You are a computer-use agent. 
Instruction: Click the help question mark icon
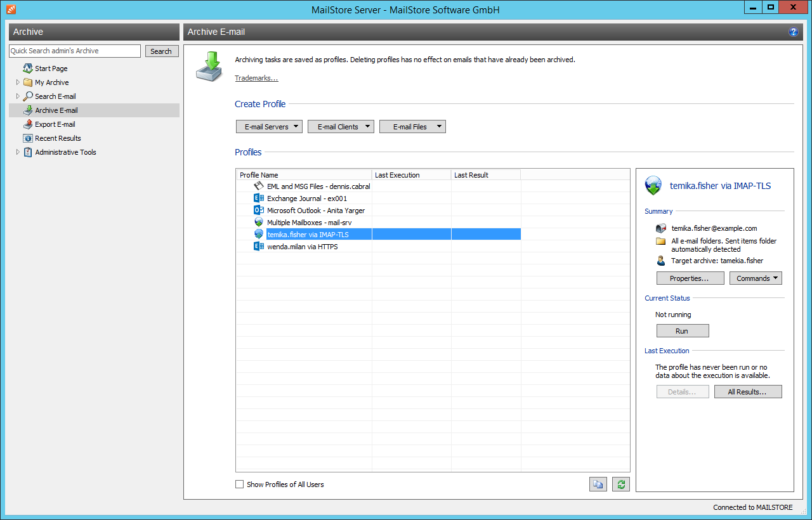(793, 32)
